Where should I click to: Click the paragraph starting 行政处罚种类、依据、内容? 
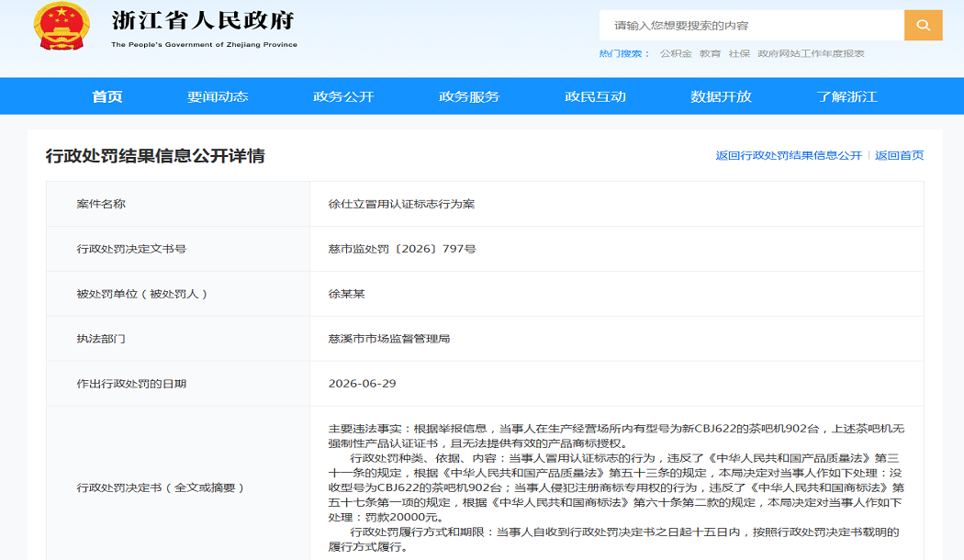pos(616,487)
